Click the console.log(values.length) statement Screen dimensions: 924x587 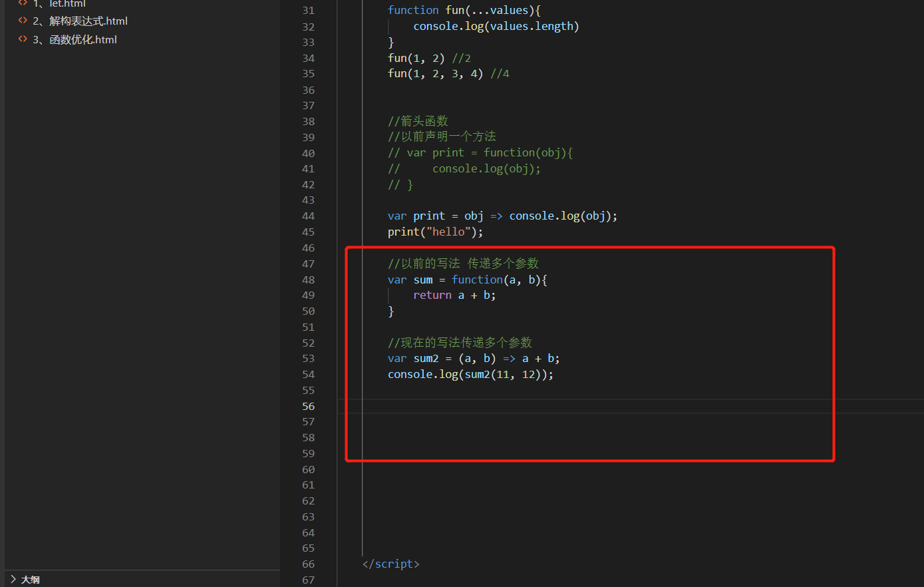(x=496, y=26)
